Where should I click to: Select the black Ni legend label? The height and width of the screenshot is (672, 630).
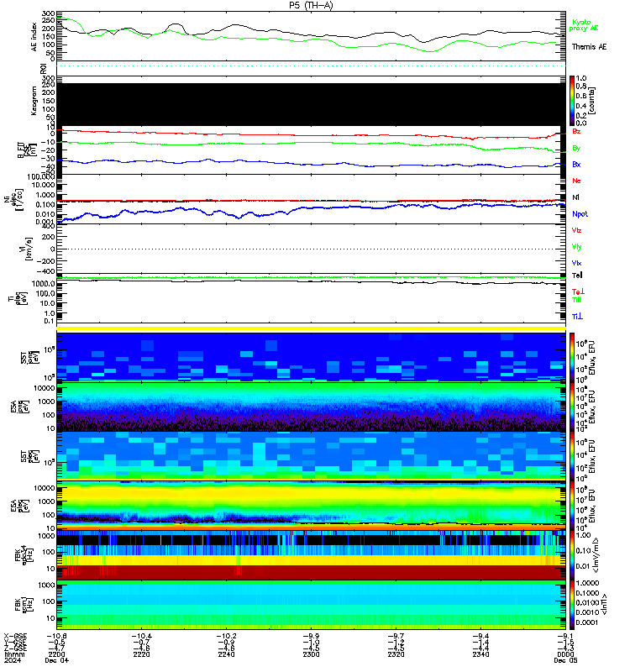(575, 197)
